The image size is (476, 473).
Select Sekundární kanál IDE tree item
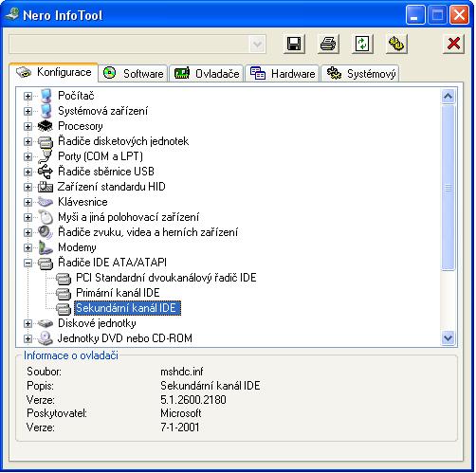[x=127, y=308]
